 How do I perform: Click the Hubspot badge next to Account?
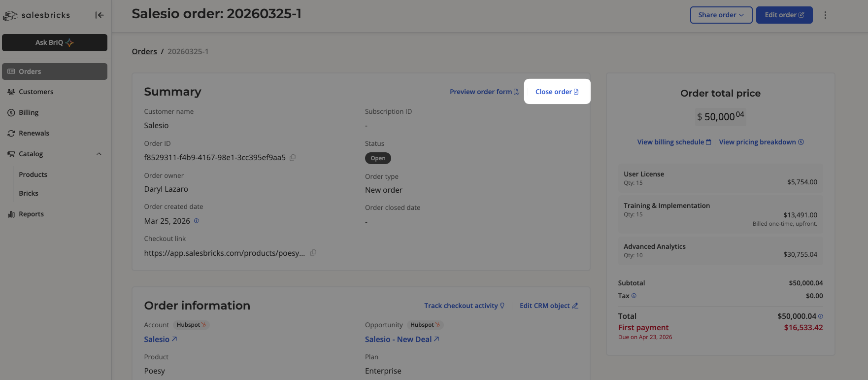192,325
